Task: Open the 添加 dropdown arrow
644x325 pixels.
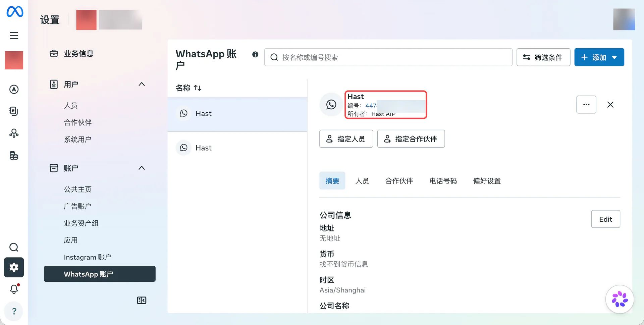Action: pyautogui.click(x=614, y=58)
